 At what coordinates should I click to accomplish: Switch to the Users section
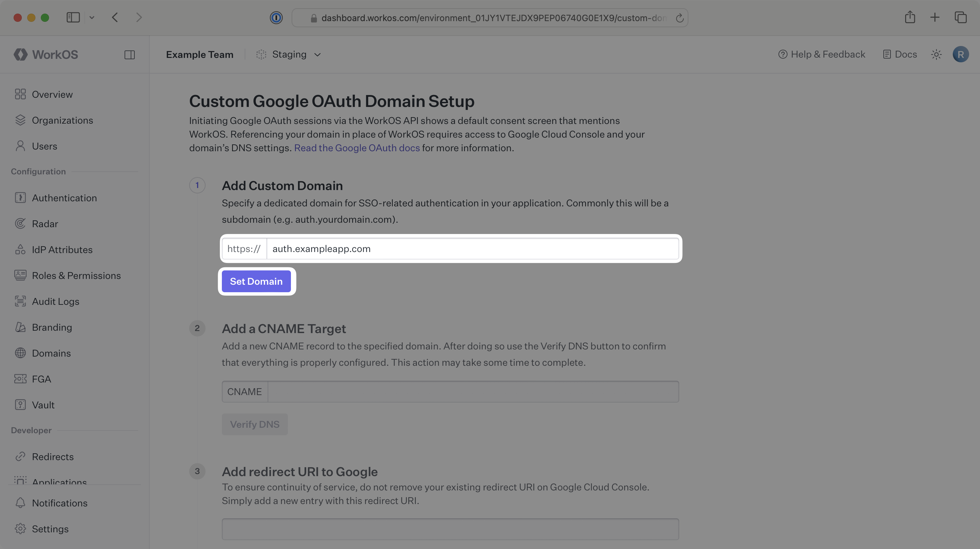click(45, 146)
